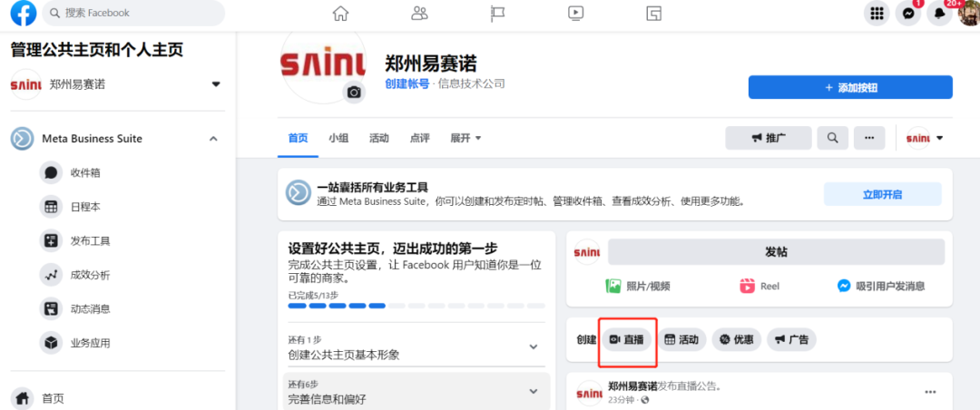
Task: Click the Reel creation option
Action: coord(759,287)
